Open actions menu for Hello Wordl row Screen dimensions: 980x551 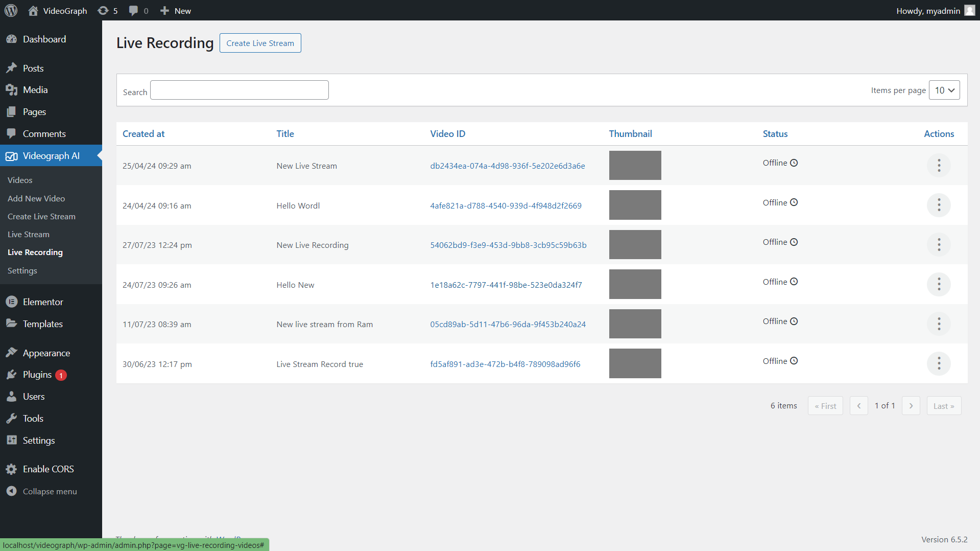coord(939,205)
